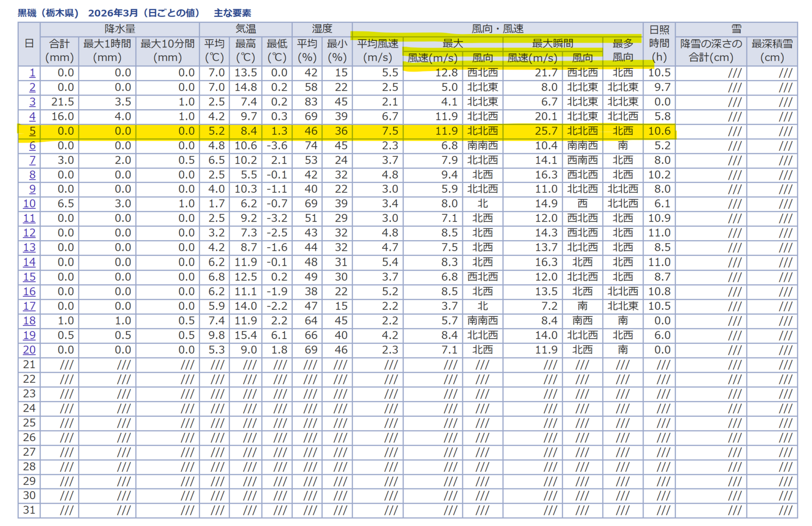
Task: Click the 風向・風速 header cell
Action: click(x=497, y=29)
